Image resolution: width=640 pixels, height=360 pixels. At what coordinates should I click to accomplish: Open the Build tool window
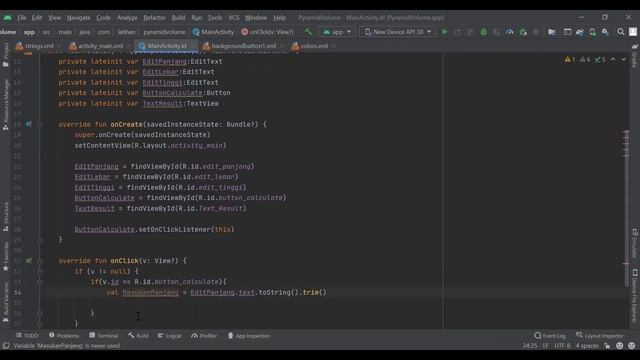(138, 336)
